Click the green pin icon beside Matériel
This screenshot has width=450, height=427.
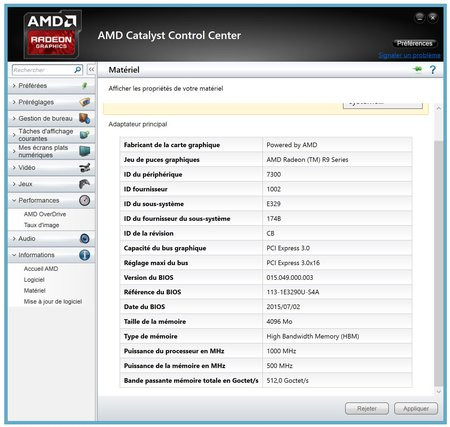418,69
